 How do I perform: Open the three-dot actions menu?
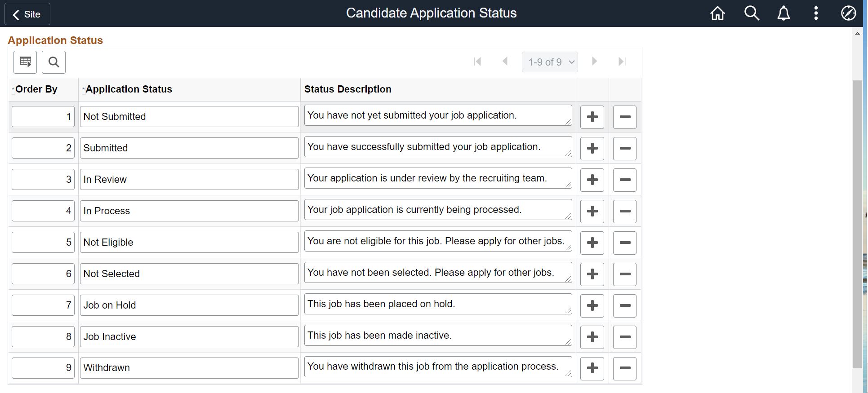tap(816, 13)
